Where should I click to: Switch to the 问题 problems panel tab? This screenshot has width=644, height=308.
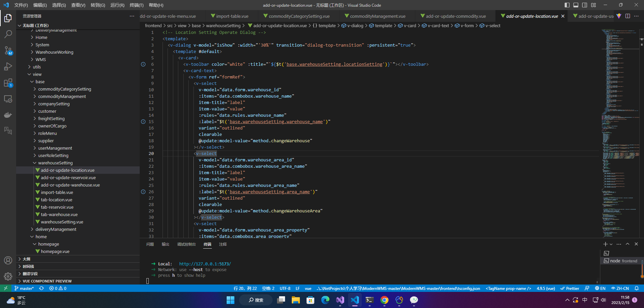(x=150, y=244)
